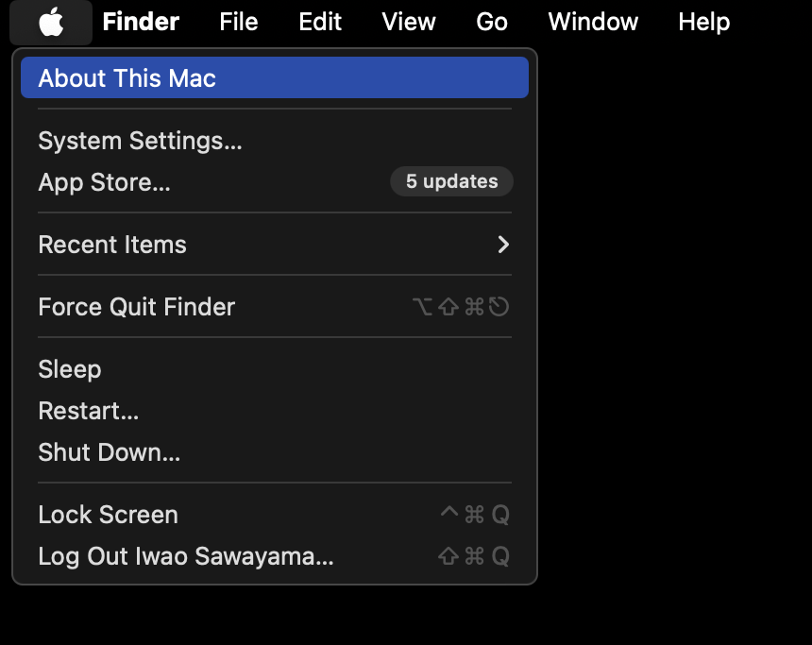Click the Apple logo menu icon
Image resolution: width=812 pixels, height=645 pixels.
pyautogui.click(x=51, y=22)
